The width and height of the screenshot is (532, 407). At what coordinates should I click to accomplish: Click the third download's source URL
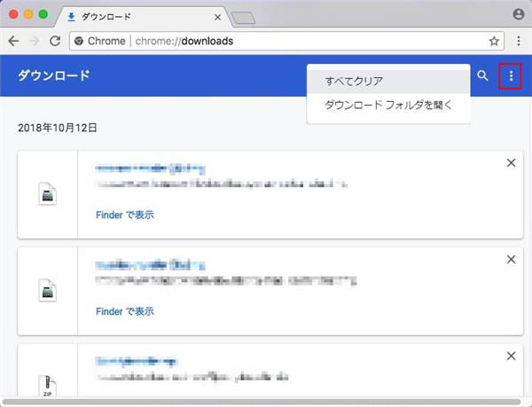pos(192,377)
